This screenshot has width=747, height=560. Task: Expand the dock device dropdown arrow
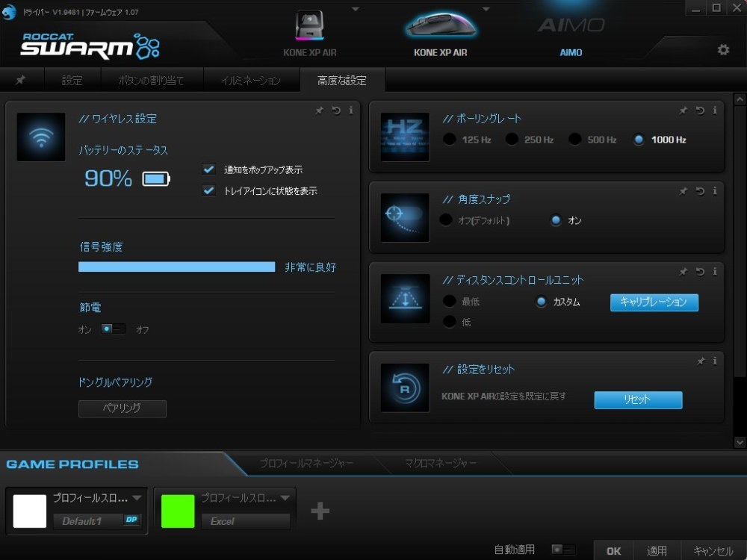point(356,9)
